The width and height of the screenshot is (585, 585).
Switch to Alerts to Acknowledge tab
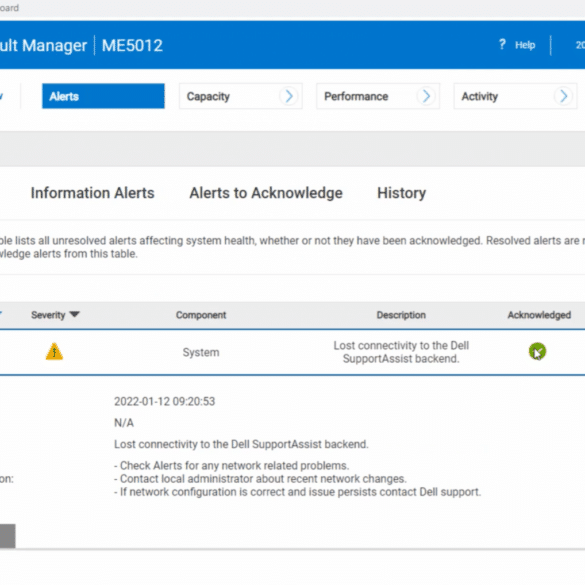coord(266,193)
